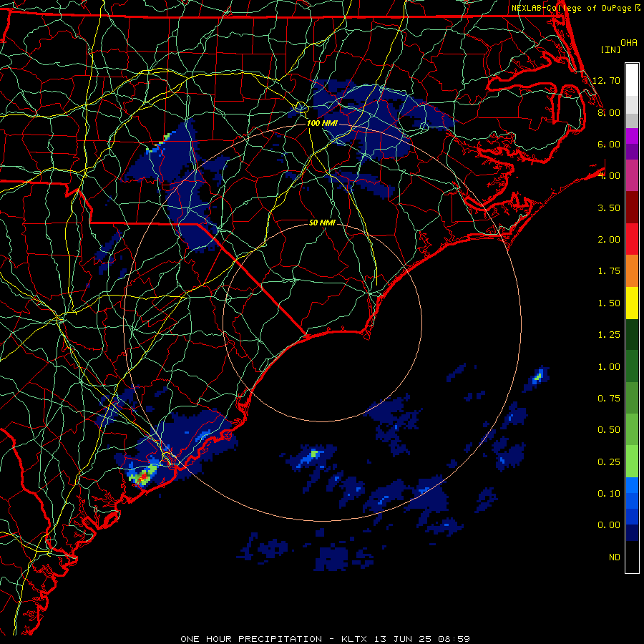Click the NEXLAB-College of DuPage credit text
This screenshot has height=644, width=644.
[x=572, y=8]
